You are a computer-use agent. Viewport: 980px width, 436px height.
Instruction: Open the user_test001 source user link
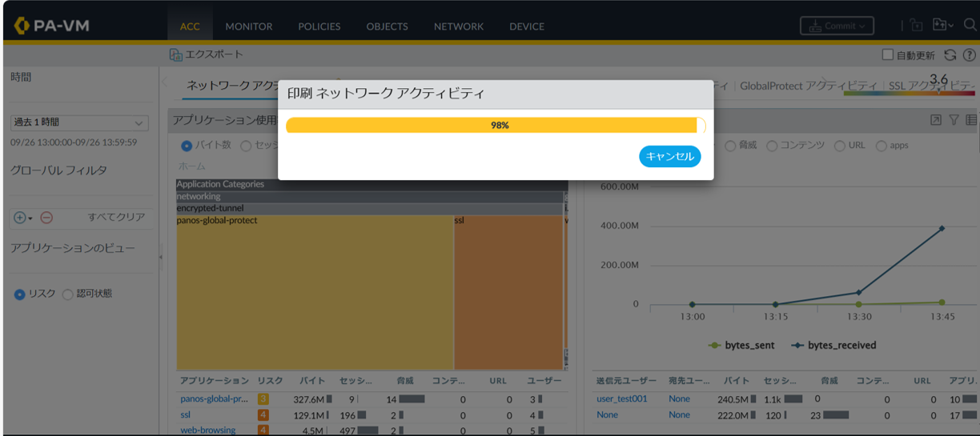tap(621, 398)
